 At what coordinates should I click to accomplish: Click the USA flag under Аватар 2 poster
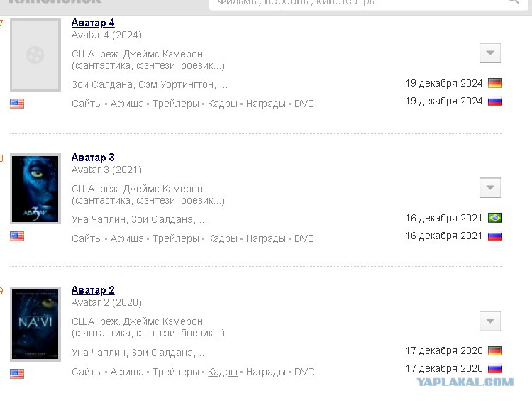[x=17, y=374]
